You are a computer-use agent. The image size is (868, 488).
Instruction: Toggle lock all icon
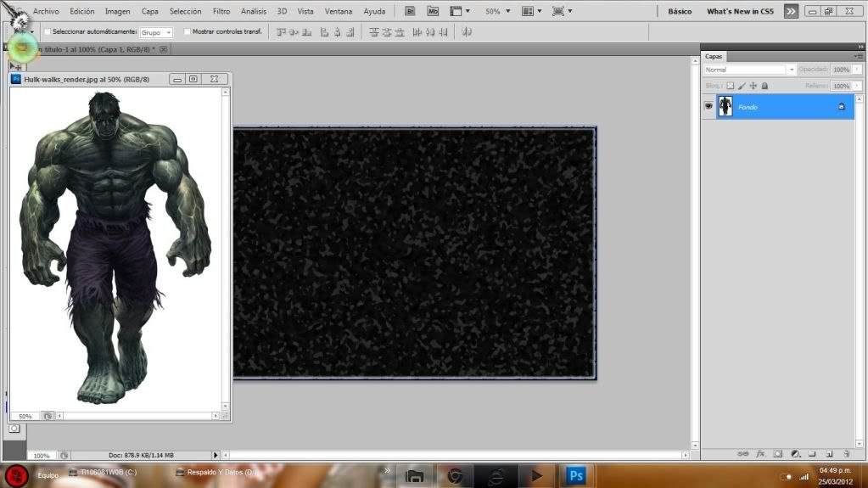pyautogui.click(x=764, y=86)
